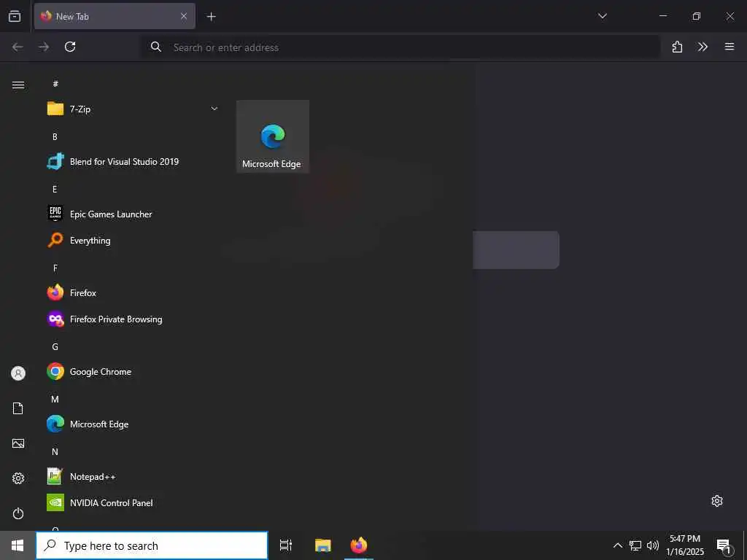Open the volume tray icon
The width and height of the screenshot is (747, 560).
[x=653, y=545]
